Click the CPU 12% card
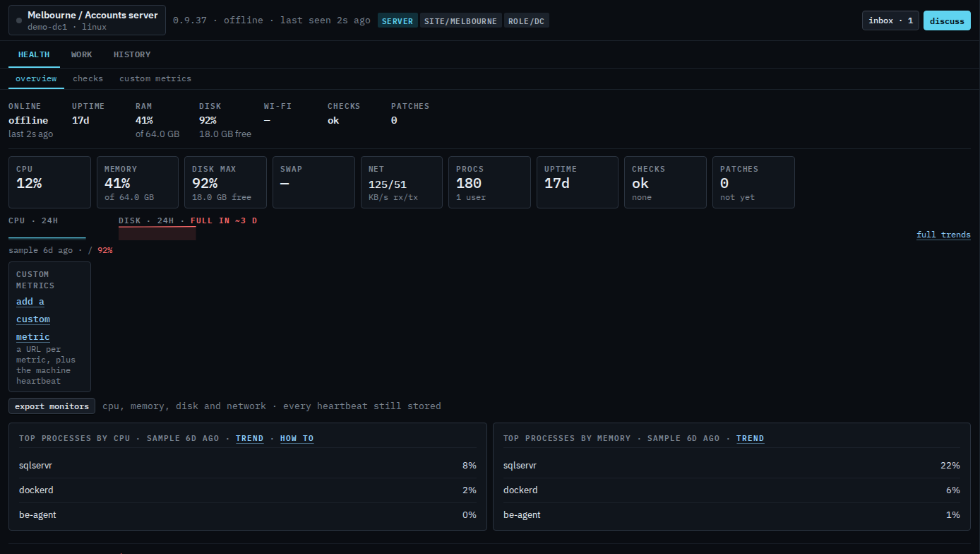 coord(49,182)
